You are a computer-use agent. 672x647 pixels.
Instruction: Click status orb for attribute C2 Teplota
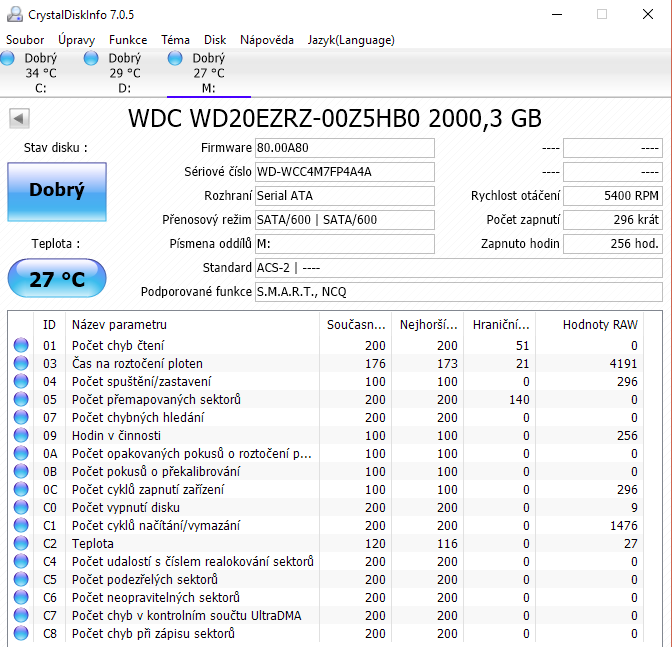(x=21, y=543)
